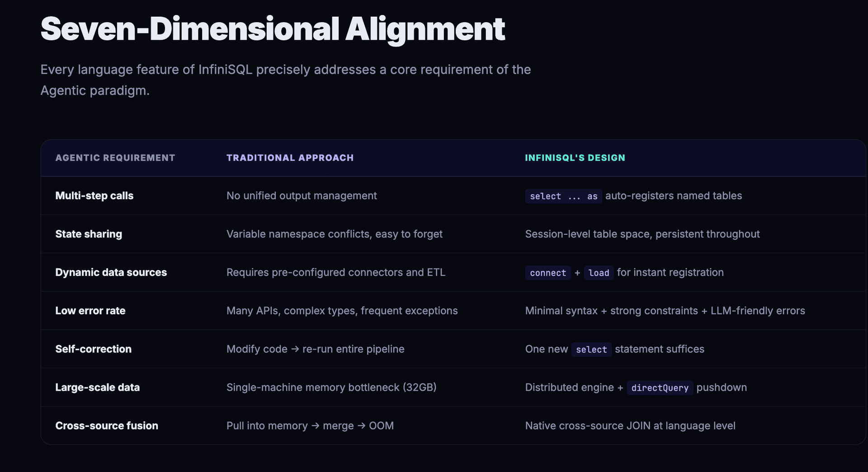Image resolution: width=868 pixels, height=472 pixels.
Task: Click the Session-level table space cell
Action: [642, 234]
